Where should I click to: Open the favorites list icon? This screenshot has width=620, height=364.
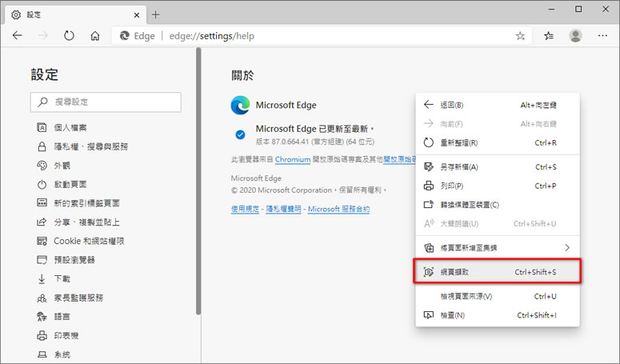[549, 36]
